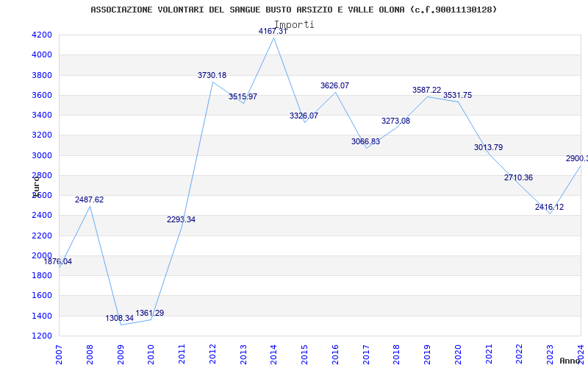Click the 2293.34 data label
The height and width of the screenshot is (368, 588).
[x=181, y=219]
